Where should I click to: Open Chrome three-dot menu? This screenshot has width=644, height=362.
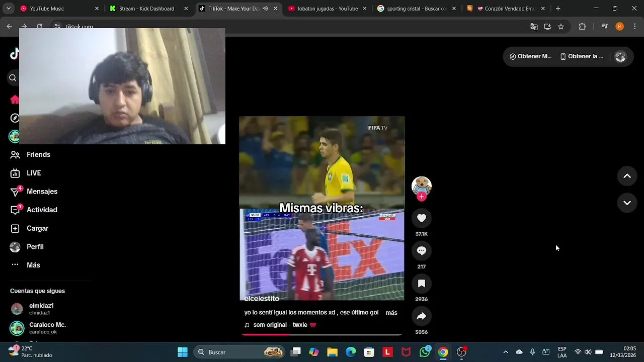(x=634, y=27)
